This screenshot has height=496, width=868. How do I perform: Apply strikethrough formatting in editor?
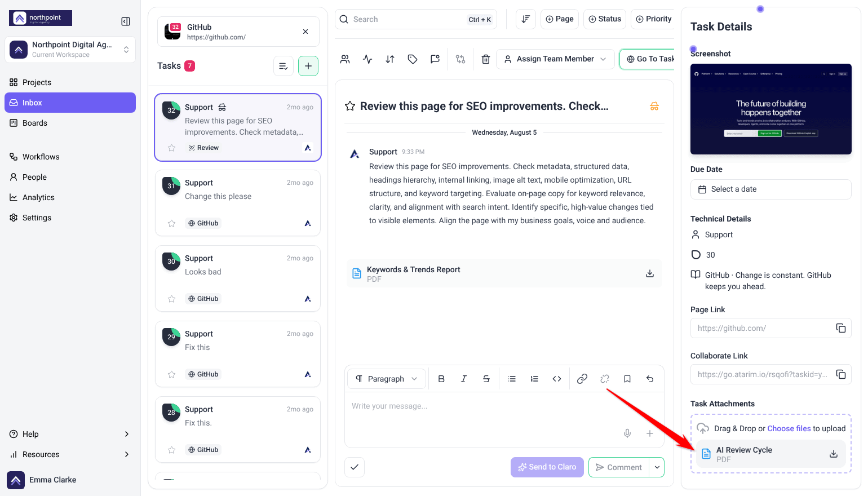[x=486, y=379]
